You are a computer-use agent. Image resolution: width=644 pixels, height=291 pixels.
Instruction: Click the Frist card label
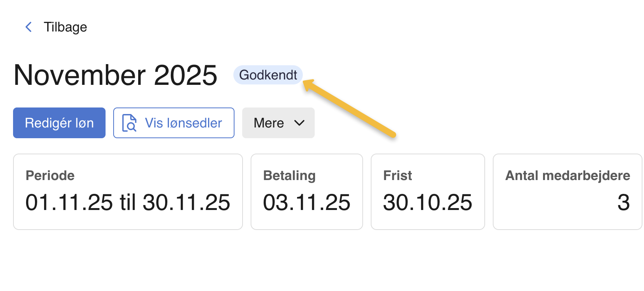[398, 175]
